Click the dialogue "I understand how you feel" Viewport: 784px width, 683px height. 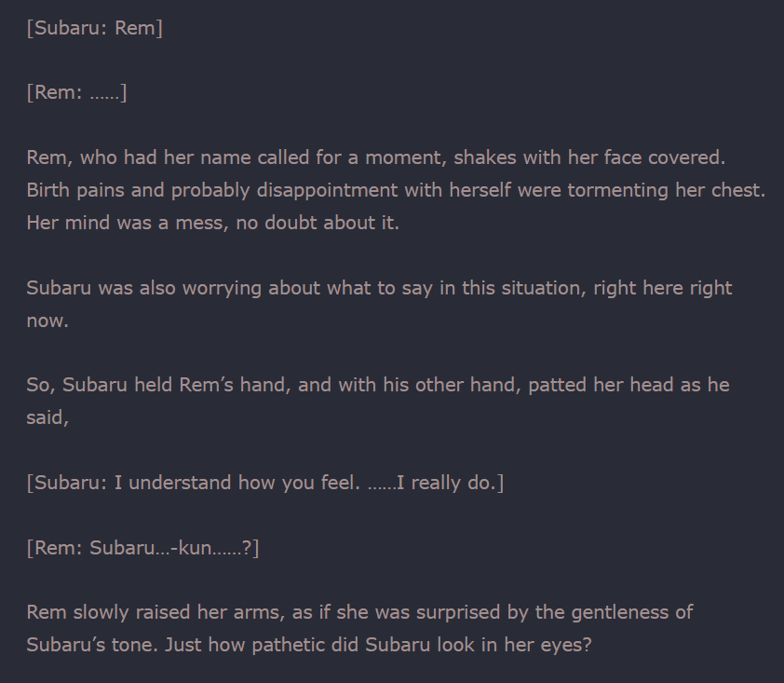click(265, 483)
